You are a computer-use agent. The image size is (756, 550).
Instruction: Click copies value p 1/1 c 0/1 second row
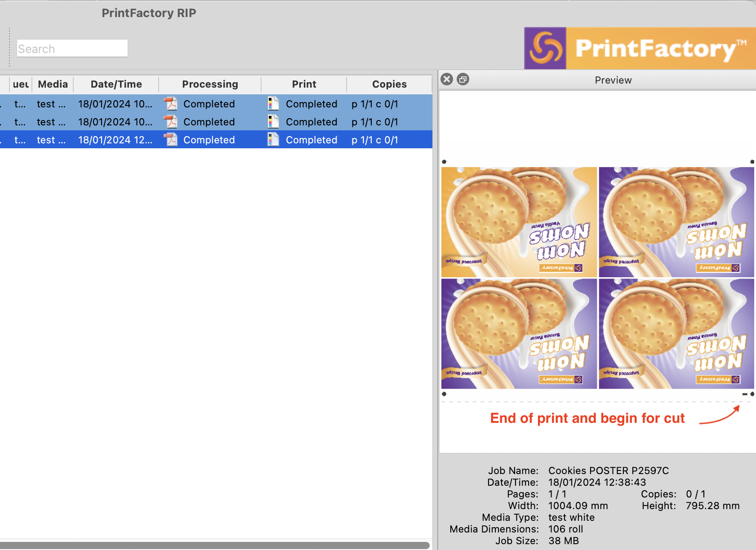pos(375,122)
